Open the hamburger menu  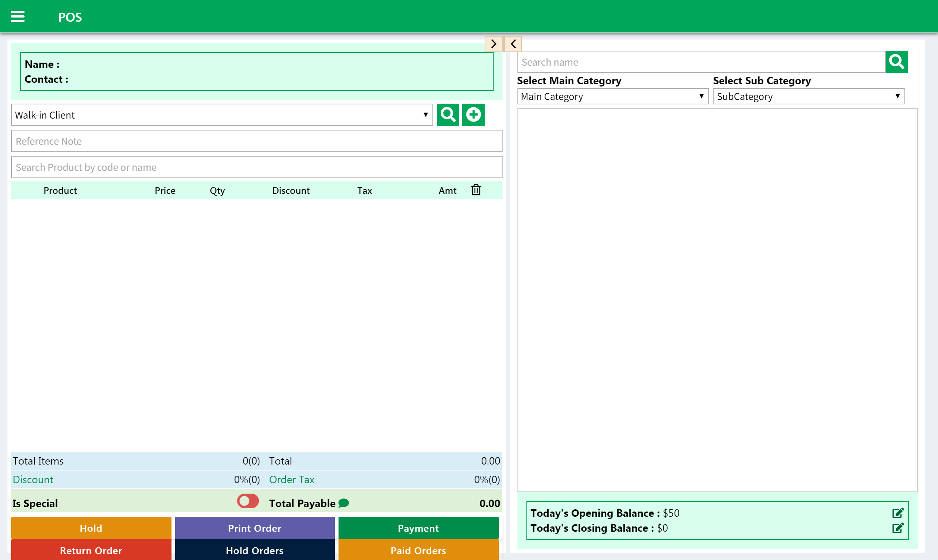(18, 17)
